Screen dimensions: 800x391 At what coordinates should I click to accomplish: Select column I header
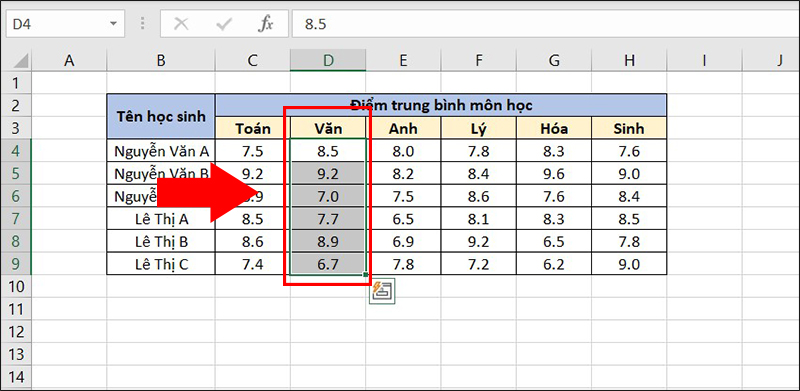(704, 61)
